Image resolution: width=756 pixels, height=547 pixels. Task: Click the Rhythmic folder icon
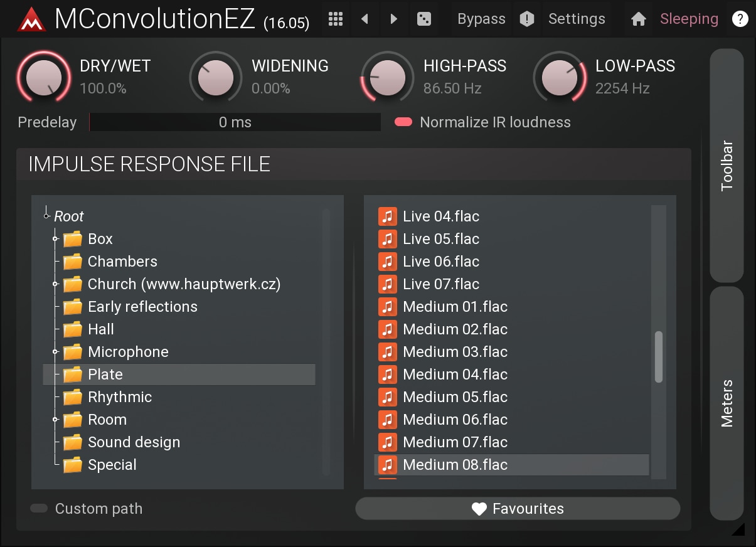click(73, 397)
